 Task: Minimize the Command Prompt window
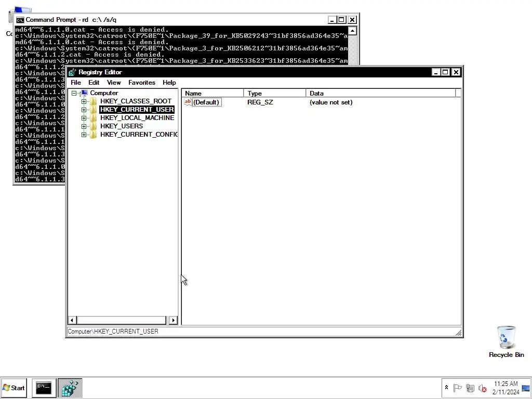[x=332, y=20]
